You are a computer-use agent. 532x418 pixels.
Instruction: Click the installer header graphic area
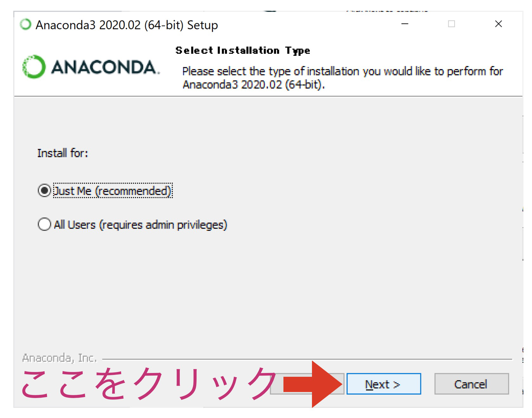click(266, 67)
